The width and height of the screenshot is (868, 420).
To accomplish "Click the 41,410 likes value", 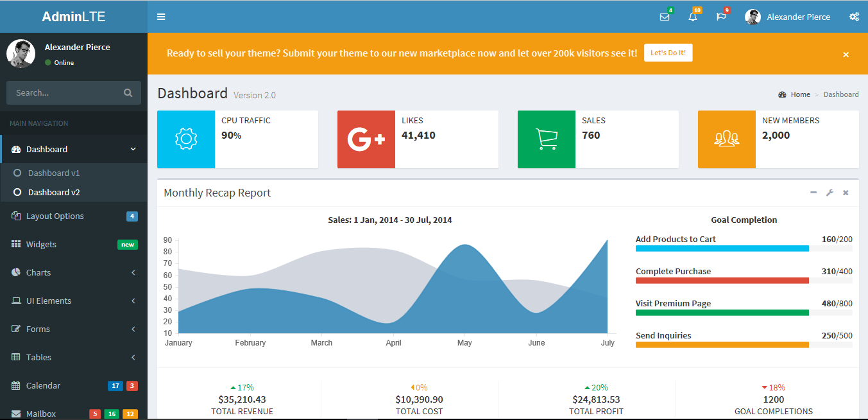I will tap(418, 135).
